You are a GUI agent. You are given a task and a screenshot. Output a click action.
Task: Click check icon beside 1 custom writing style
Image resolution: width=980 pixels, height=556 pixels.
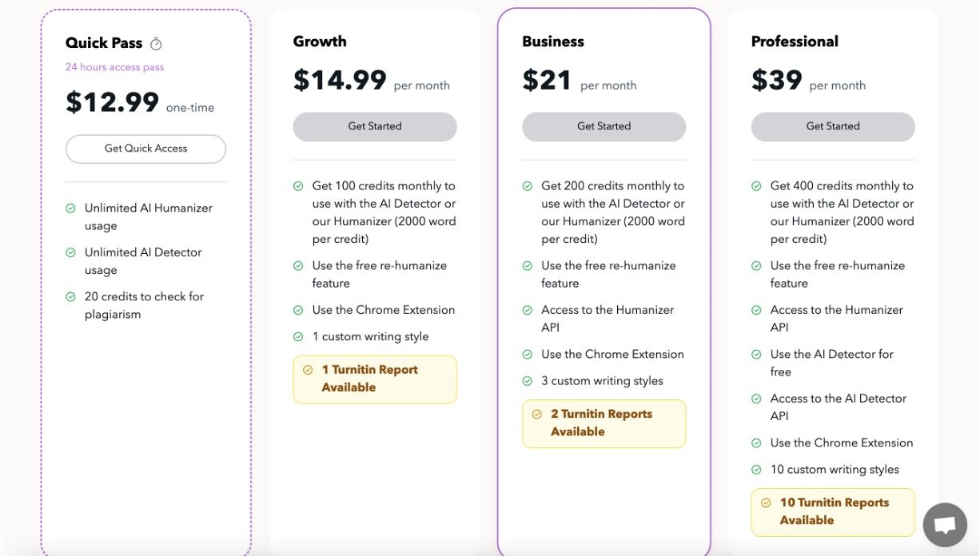point(298,337)
